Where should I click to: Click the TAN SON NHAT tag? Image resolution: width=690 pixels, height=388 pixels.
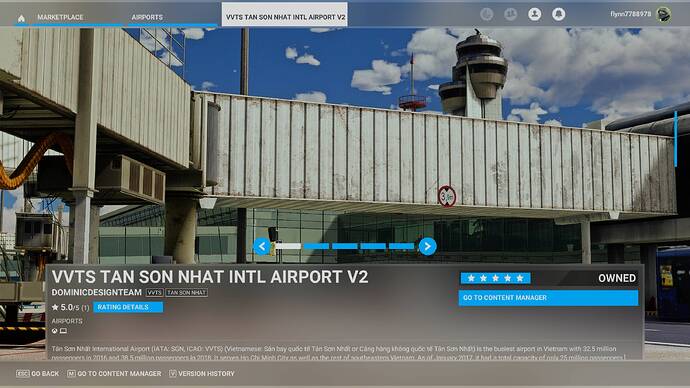pyautogui.click(x=187, y=293)
